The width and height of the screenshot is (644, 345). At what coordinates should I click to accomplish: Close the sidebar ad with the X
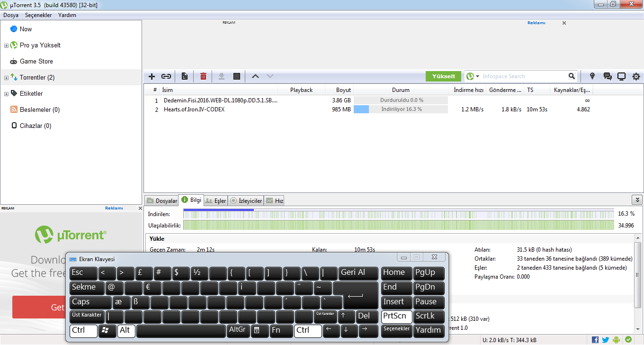point(140,208)
